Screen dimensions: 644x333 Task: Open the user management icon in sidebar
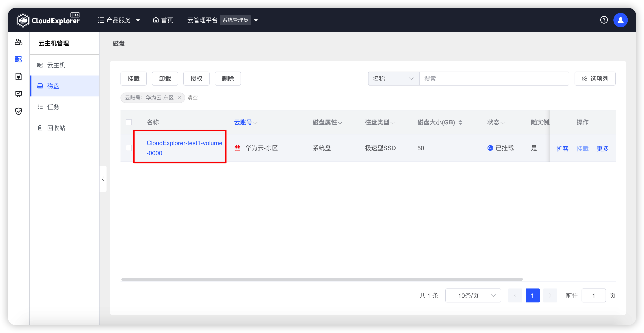pyautogui.click(x=19, y=42)
